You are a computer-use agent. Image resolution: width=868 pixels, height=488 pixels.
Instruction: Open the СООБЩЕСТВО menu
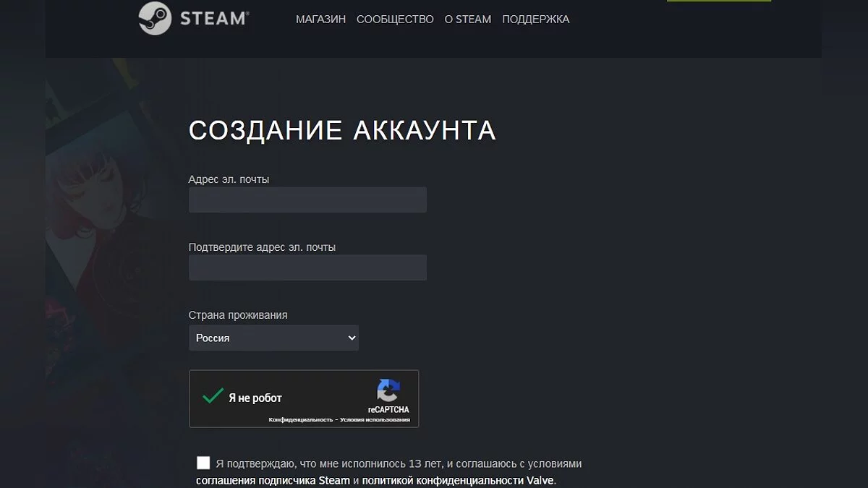(395, 20)
